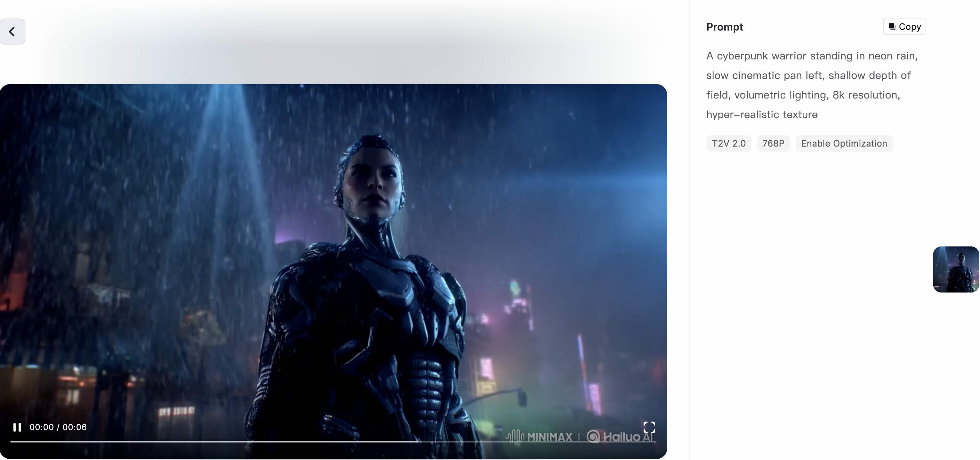Click the copy clipboard icon glyph

[x=892, y=27]
